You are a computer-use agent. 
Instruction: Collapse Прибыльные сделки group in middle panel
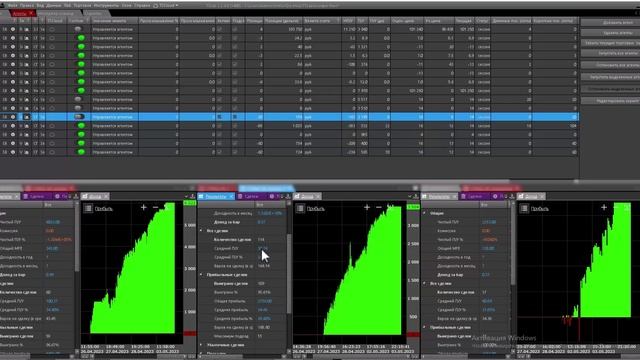coord(201,275)
